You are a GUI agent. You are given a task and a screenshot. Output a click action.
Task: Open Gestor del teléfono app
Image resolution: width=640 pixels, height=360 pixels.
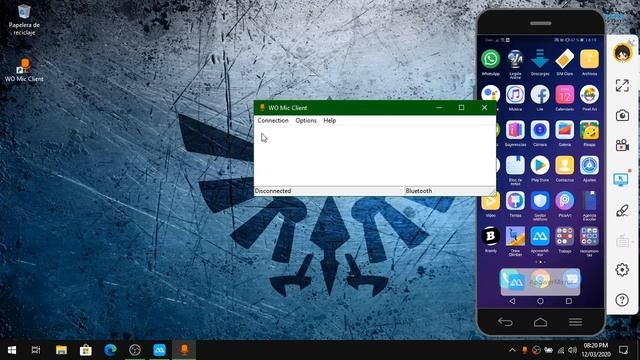[540, 201]
